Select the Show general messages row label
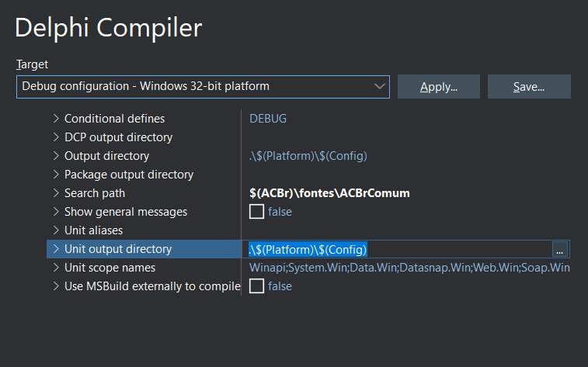This screenshot has height=367, width=588. (x=126, y=212)
